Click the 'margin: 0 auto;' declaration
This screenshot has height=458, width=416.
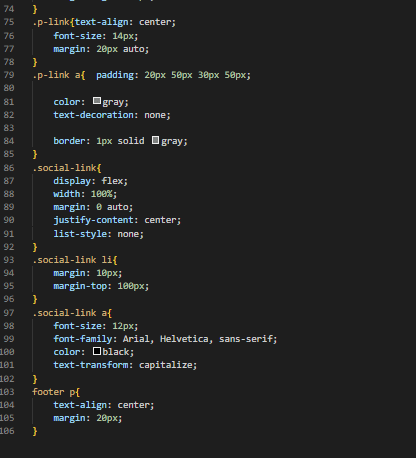tap(93, 207)
